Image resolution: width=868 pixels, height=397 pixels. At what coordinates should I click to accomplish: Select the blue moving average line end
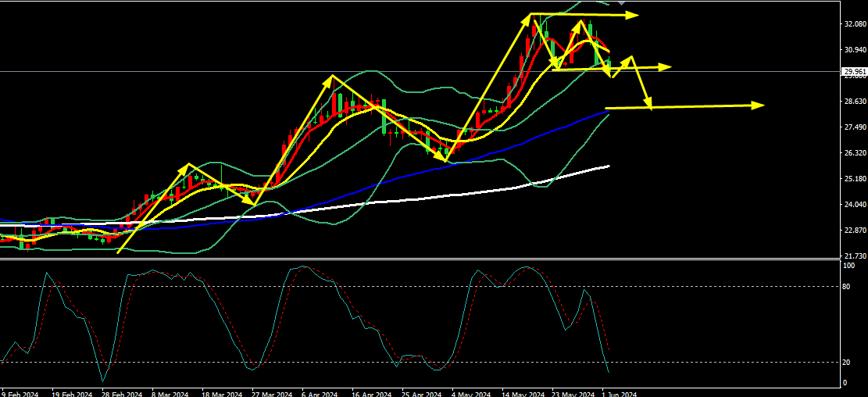[608, 112]
